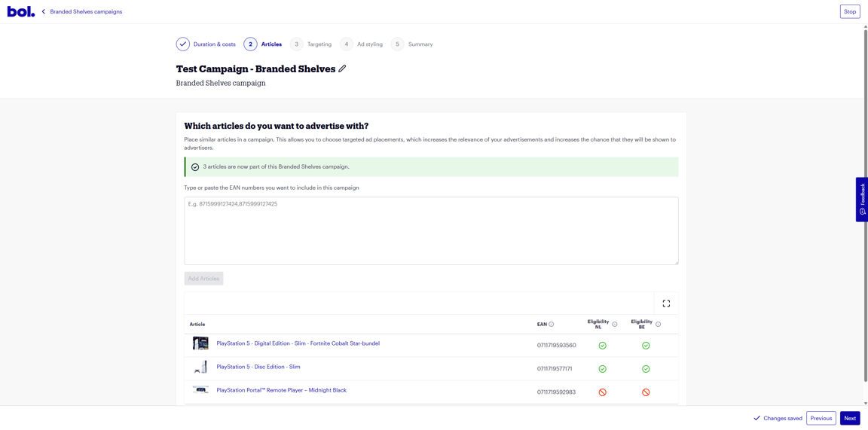Click BE eligible checkmark for PS5 Digital Edition

(646, 346)
